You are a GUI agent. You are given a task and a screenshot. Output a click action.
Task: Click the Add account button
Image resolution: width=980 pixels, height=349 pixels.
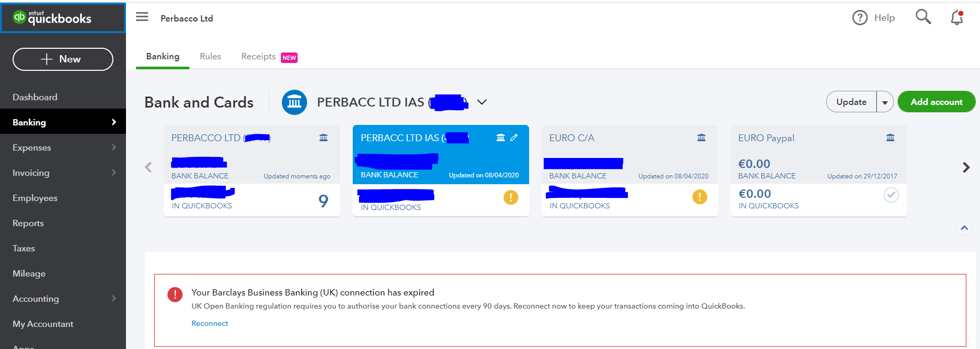coord(936,102)
